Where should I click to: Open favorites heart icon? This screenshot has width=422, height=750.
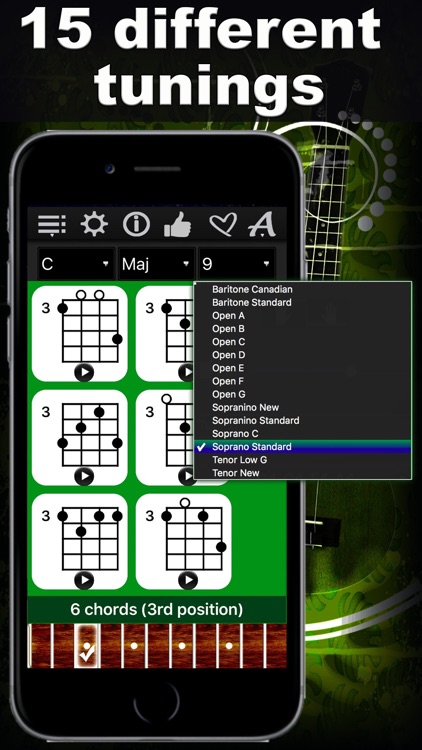coord(222,224)
